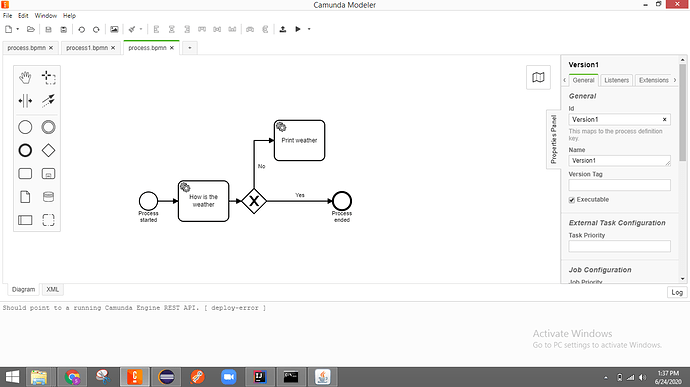This screenshot has width=690, height=387.
Task: Select the 'How is the weather' task
Action: coord(203,201)
